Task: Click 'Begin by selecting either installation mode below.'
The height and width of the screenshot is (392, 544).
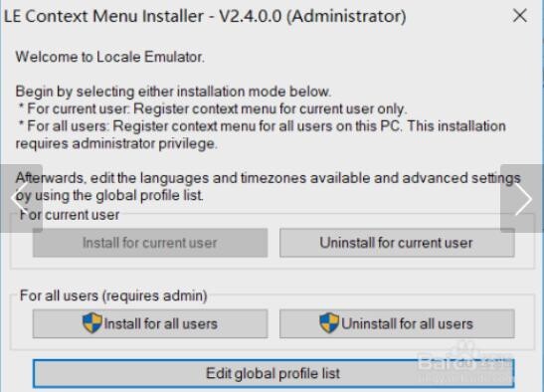Action: point(173,92)
